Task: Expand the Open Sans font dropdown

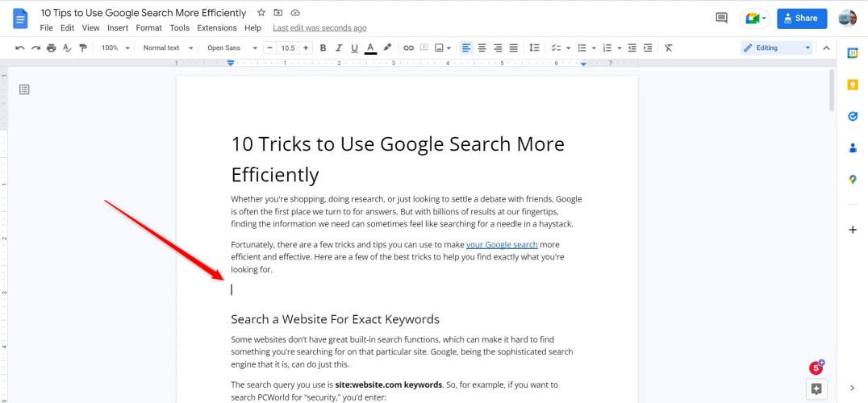Action: pyautogui.click(x=232, y=48)
